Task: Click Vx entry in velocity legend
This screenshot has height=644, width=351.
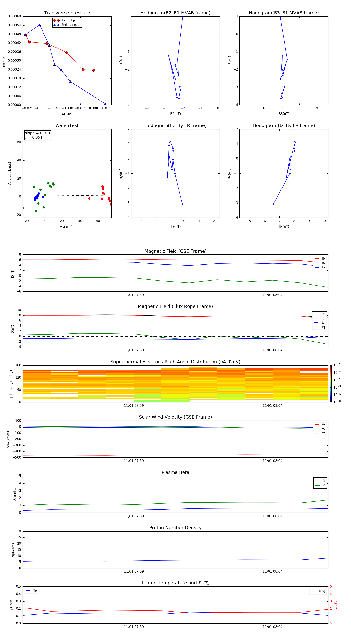Action: click(320, 424)
